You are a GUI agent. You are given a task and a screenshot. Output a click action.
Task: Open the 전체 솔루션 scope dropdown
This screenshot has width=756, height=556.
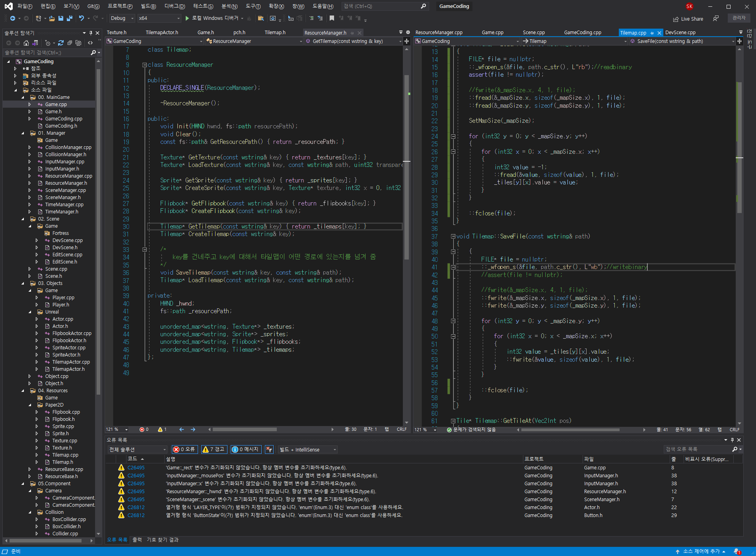(138, 449)
